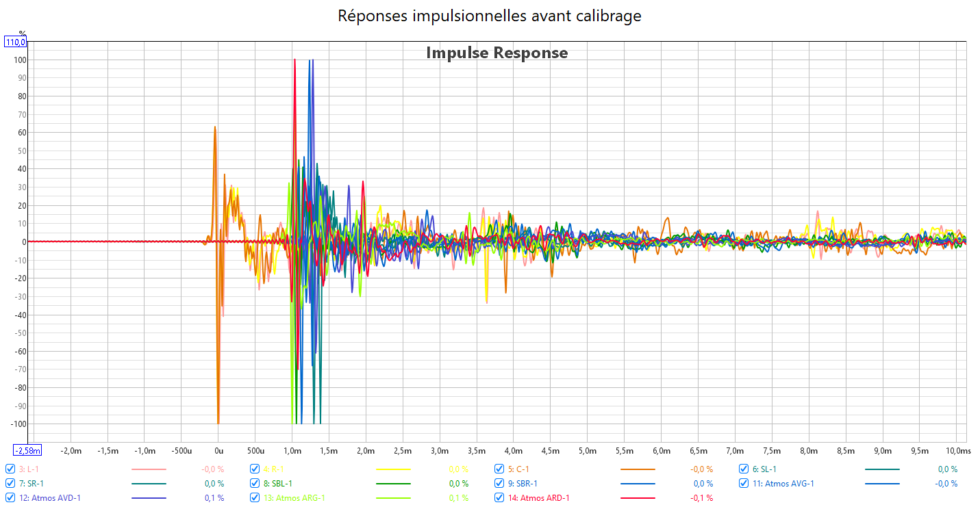Disable the 13: Atmos ARG-1 checkbox
The width and height of the screenshot is (980, 520).
tap(255, 498)
